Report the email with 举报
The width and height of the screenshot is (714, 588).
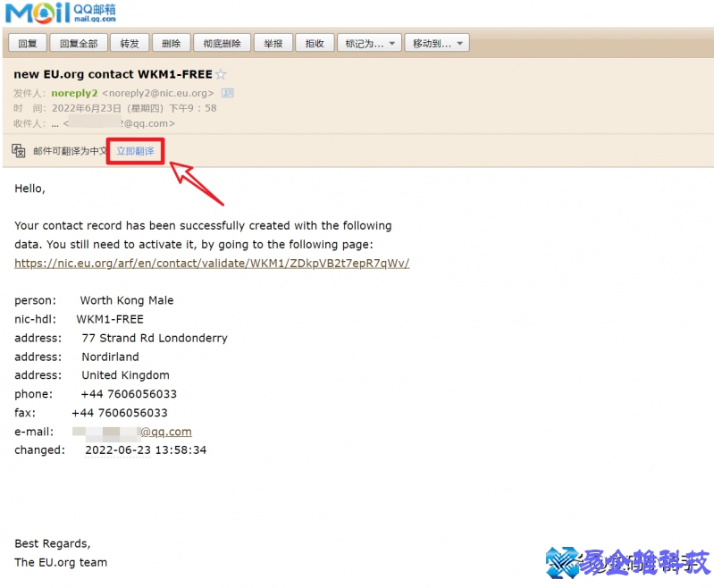273,43
